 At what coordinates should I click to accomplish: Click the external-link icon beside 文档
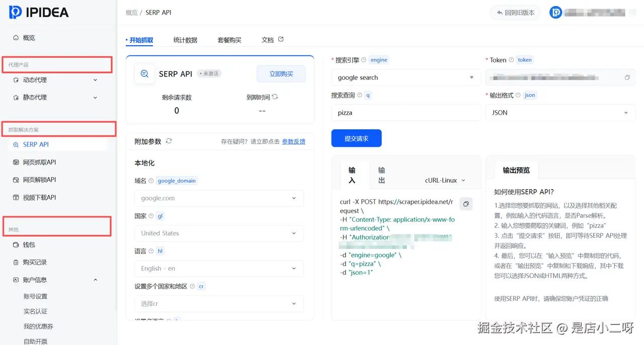[x=281, y=39]
